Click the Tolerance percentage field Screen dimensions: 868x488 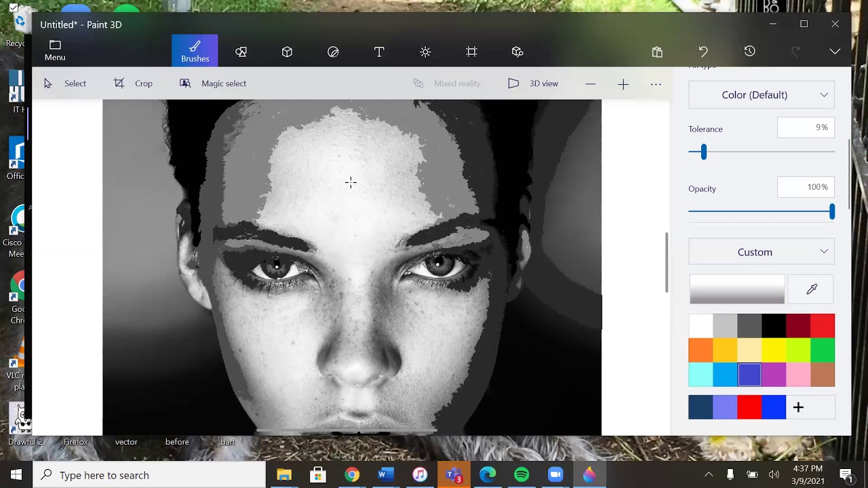coord(806,127)
